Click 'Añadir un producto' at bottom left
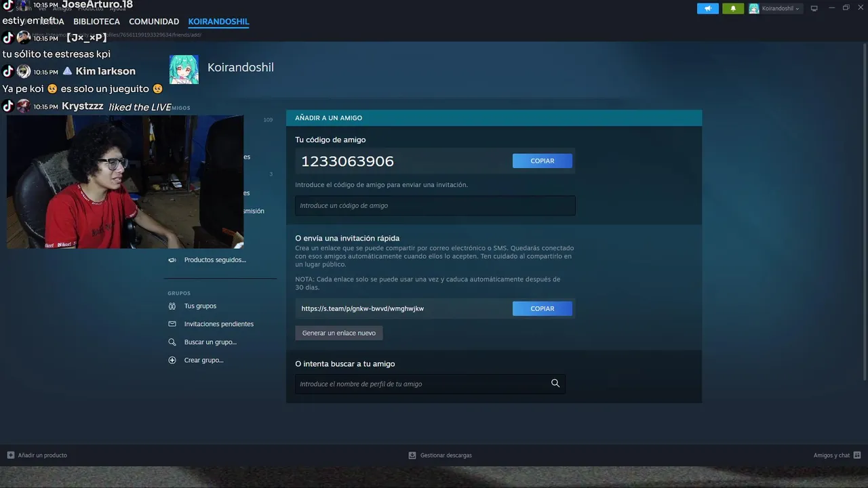 pos(43,455)
